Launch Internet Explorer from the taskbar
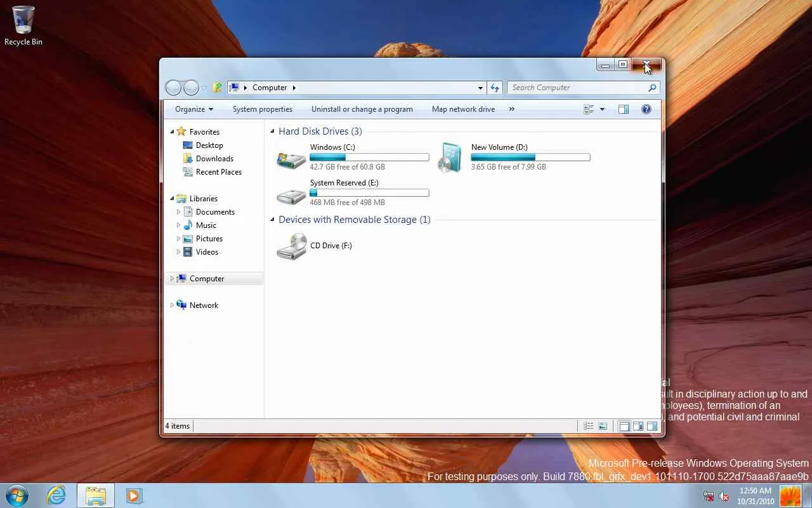Image resolution: width=812 pixels, height=508 pixels. 56,495
